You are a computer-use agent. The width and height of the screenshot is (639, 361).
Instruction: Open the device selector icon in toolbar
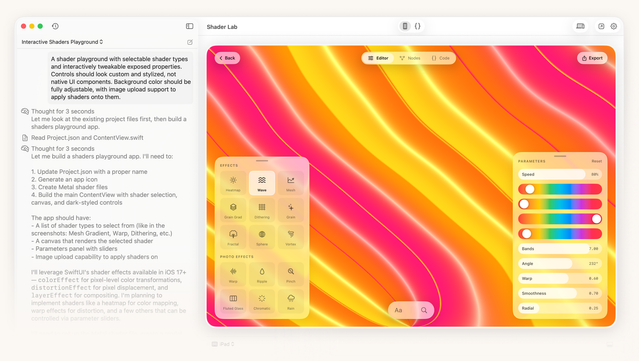coord(580,26)
